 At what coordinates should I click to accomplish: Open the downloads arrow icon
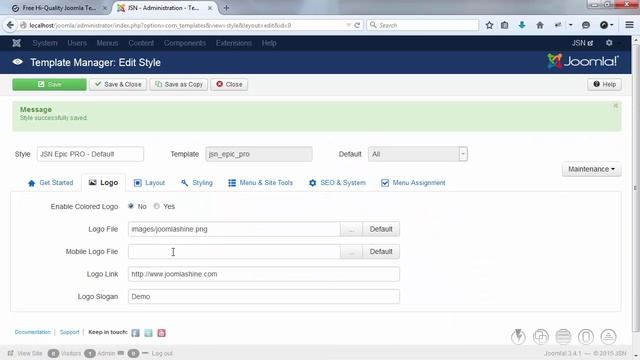point(522,25)
